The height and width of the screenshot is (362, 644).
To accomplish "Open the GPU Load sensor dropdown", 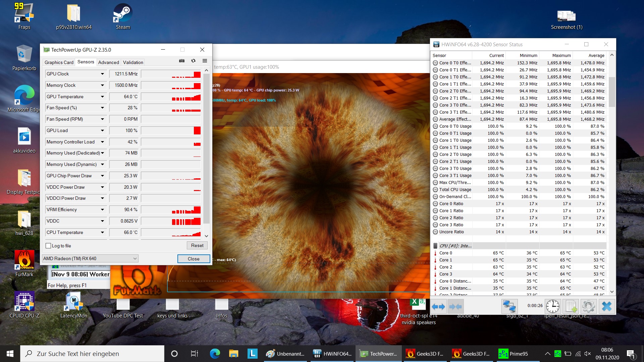I will (102, 131).
